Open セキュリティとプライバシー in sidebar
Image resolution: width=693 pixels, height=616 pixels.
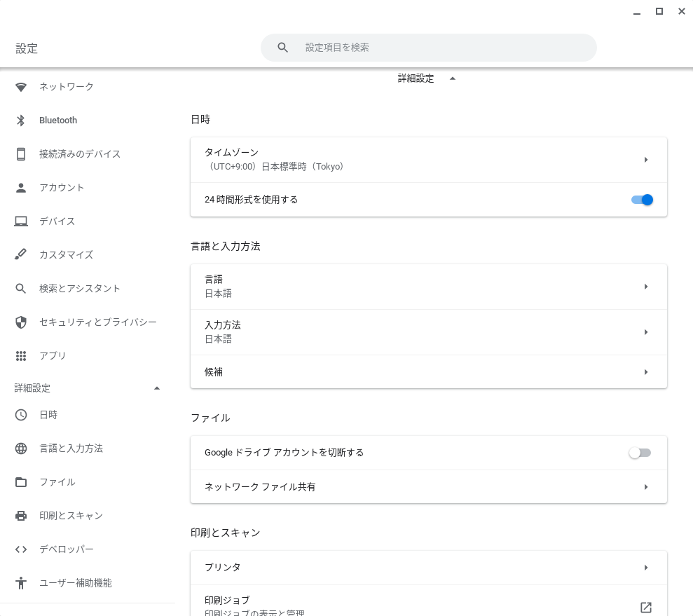pyautogui.click(x=98, y=322)
